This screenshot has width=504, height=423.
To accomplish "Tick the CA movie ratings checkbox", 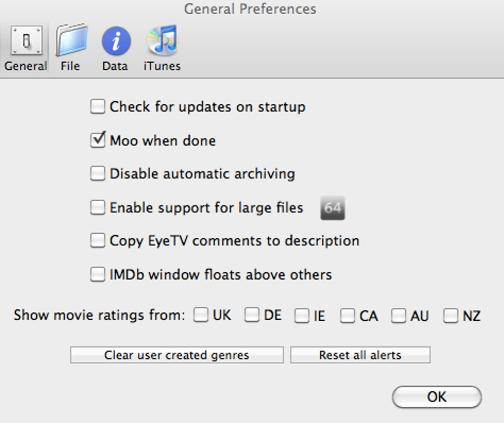I will pyautogui.click(x=347, y=316).
